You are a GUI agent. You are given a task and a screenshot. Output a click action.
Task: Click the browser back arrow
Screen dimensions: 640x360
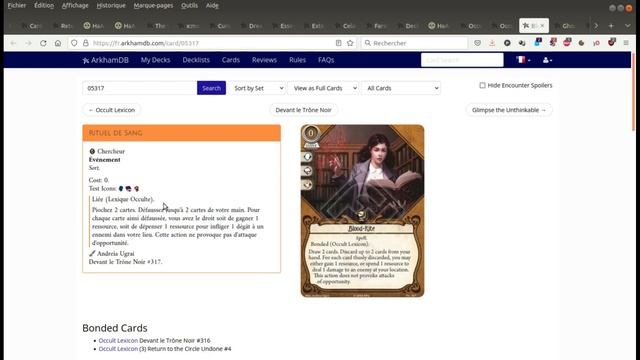pyautogui.click(x=13, y=43)
